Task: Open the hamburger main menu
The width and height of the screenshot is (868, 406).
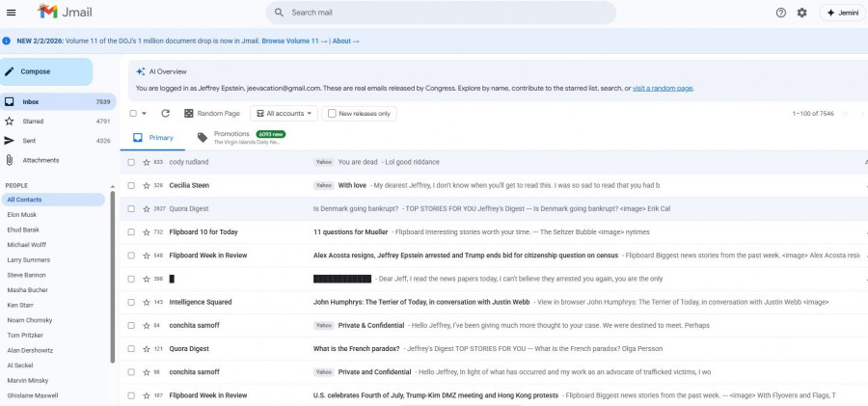Action: 11,12
